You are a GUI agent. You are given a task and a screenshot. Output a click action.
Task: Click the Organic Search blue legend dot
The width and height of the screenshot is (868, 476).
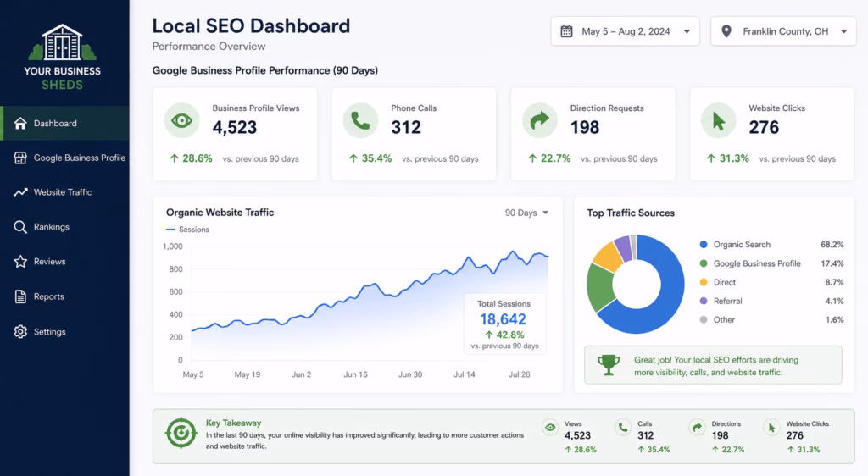[704, 245]
